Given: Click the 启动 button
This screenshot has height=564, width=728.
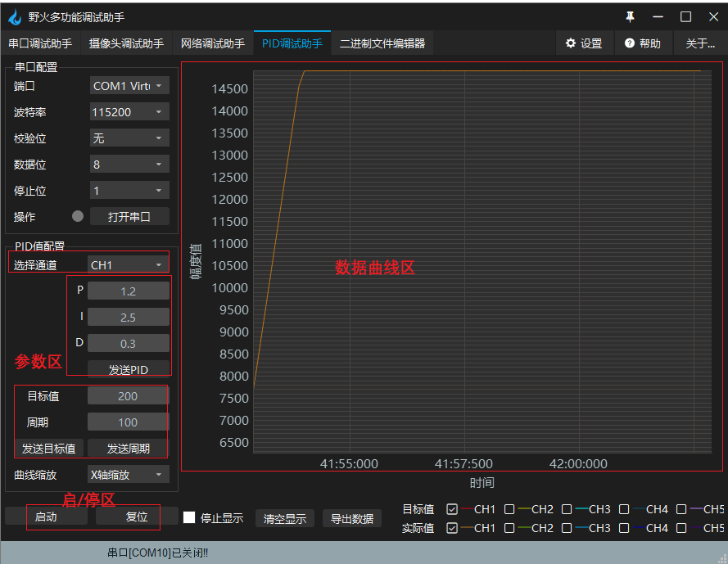Looking at the screenshot, I should pos(46,517).
